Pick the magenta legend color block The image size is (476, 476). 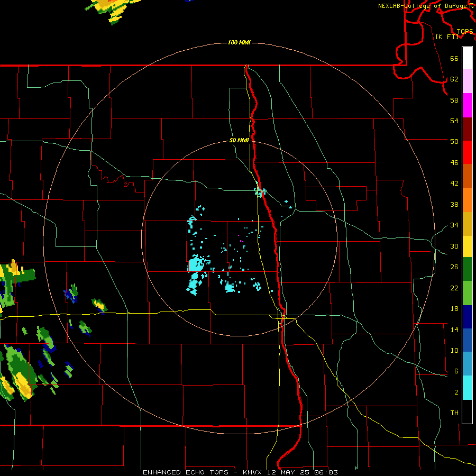pyautogui.click(x=467, y=105)
